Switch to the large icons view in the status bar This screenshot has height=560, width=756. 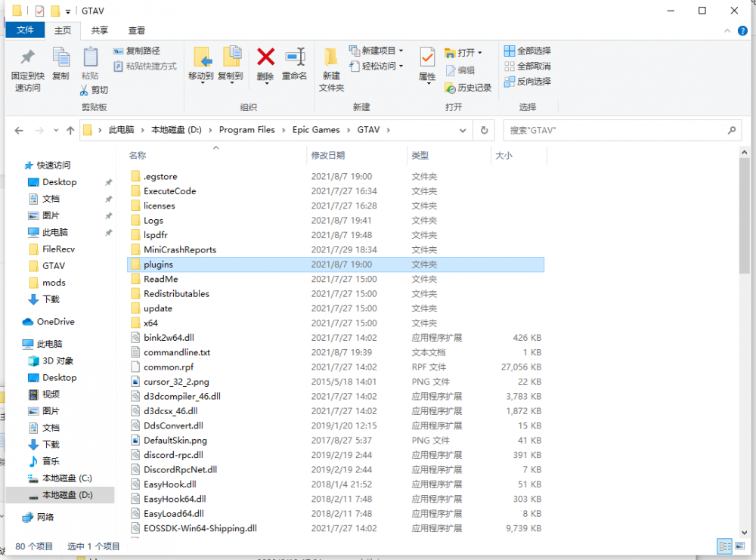click(x=740, y=546)
